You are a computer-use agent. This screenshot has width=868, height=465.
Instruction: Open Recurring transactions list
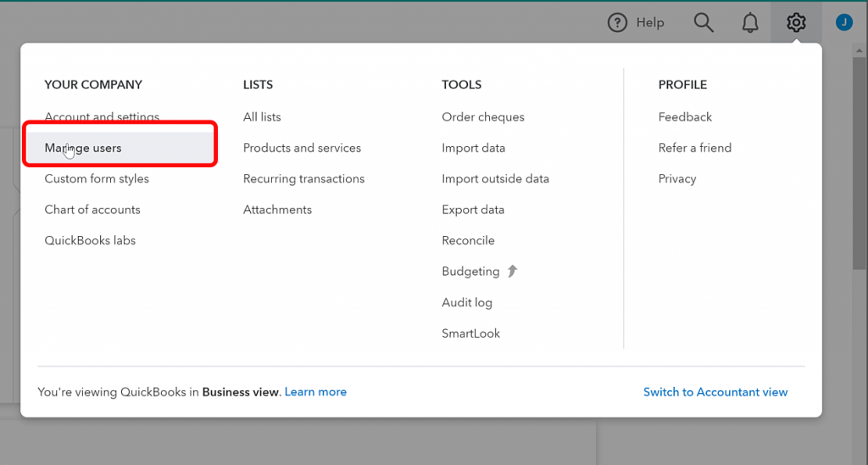(x=304, y=178)
